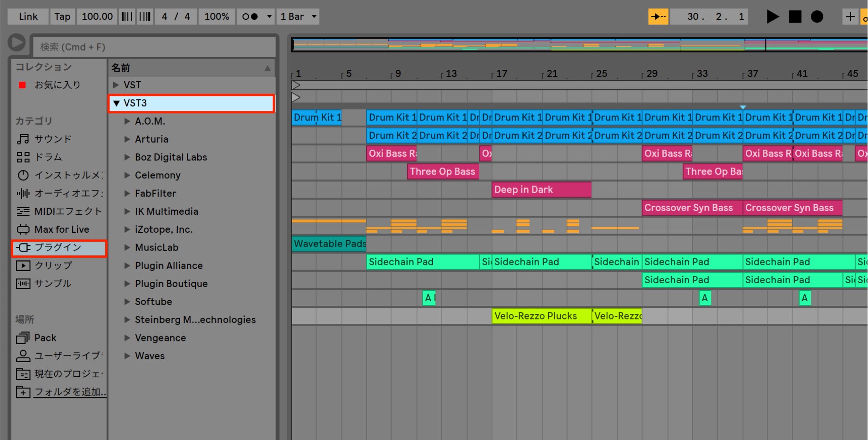Expand the Softube folder
The width and height of the screenshot is (868, 440).
click(x=127, y=302)
